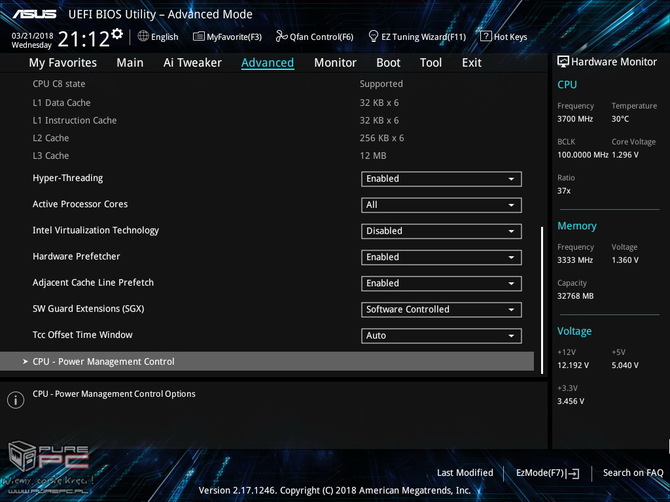Select the Hyper-Threading label
670x502 pixels.
click(68, 178)
